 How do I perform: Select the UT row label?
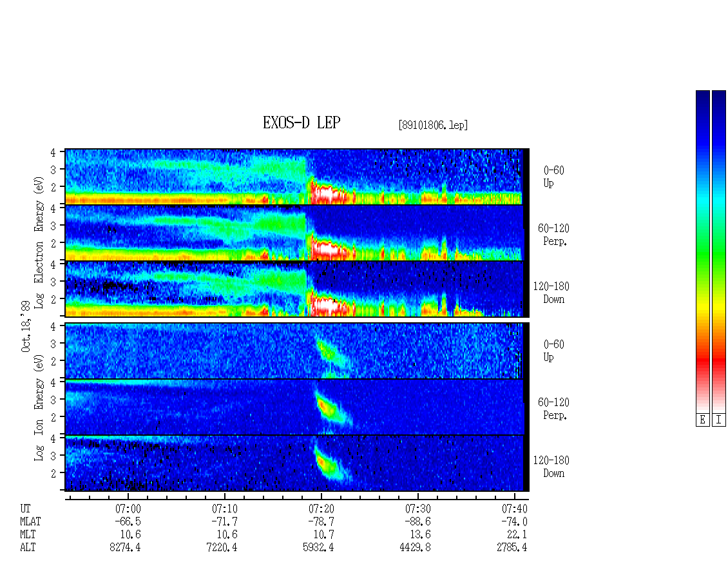[25, 509]
